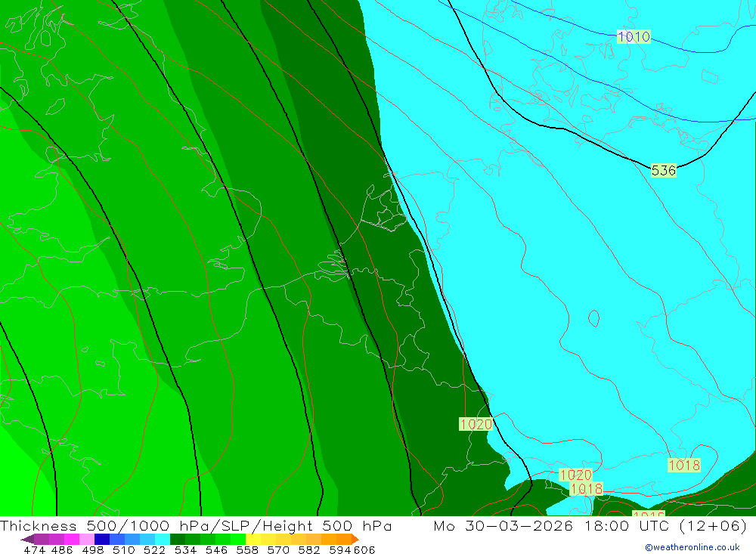Viewport: 756px width, 554px height.
Task: Click the orange right arrow of color scale
Action: click(x=355, y=539)
